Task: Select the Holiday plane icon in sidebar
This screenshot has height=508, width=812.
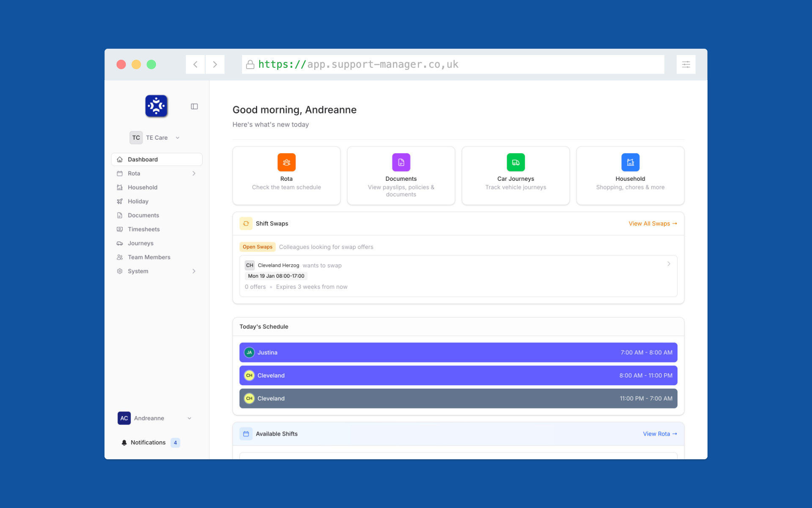Action: point(120,201)
